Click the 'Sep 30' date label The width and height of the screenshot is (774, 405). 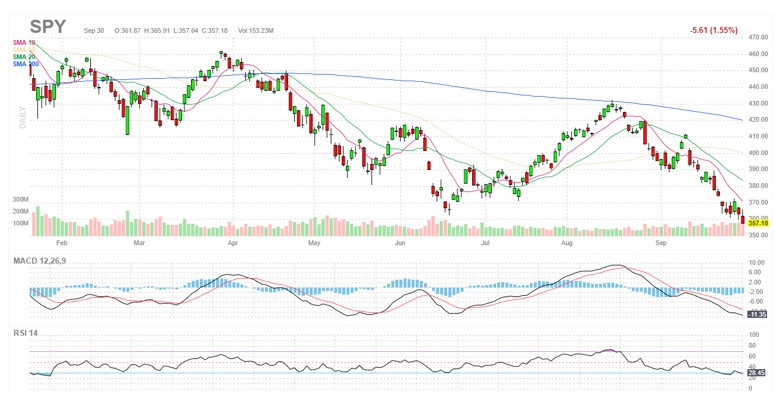(x=94, y=31)
